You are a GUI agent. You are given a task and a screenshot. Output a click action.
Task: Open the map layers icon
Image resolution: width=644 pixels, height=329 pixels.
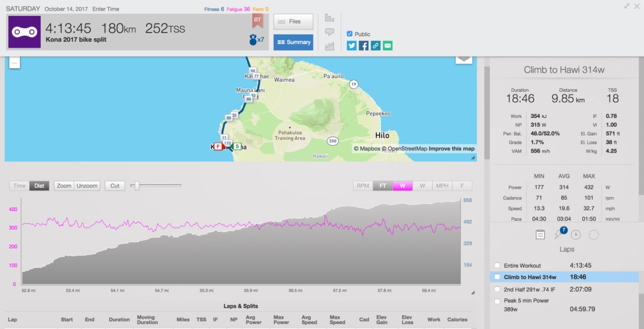pos(464,58)
